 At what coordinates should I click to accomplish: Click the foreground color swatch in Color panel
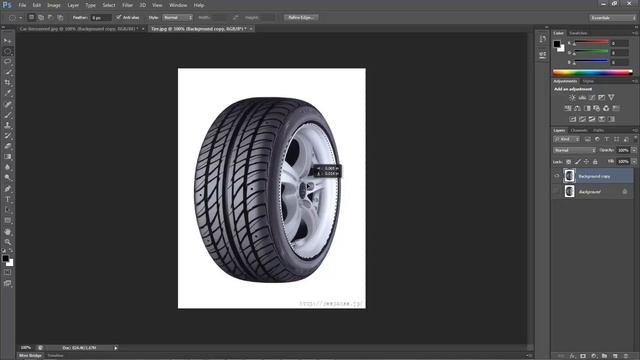tap(557, 44)
